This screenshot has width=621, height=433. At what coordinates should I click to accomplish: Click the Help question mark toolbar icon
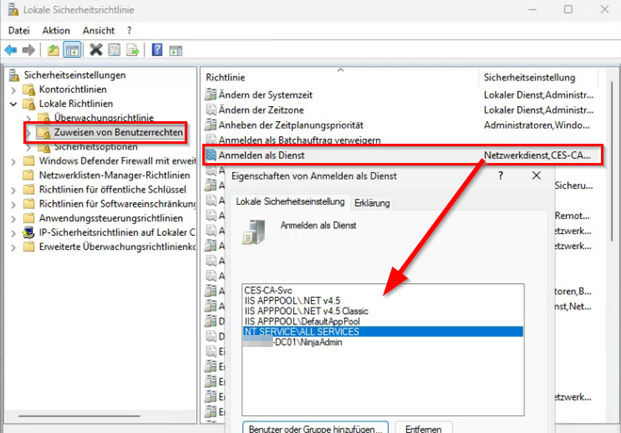coord(157,50)
